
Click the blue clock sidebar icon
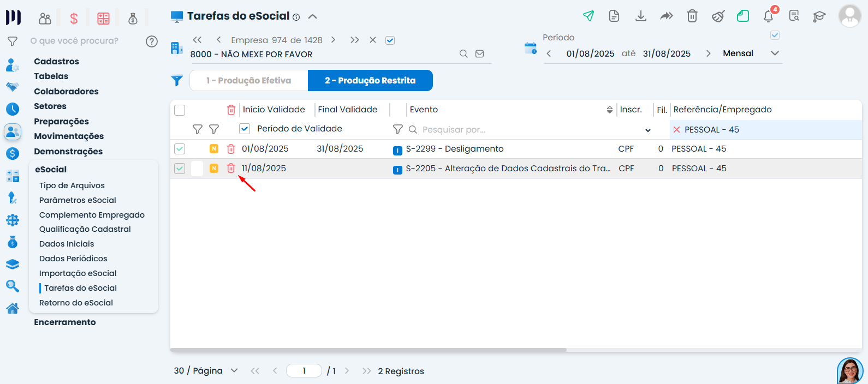click(13, 109)
